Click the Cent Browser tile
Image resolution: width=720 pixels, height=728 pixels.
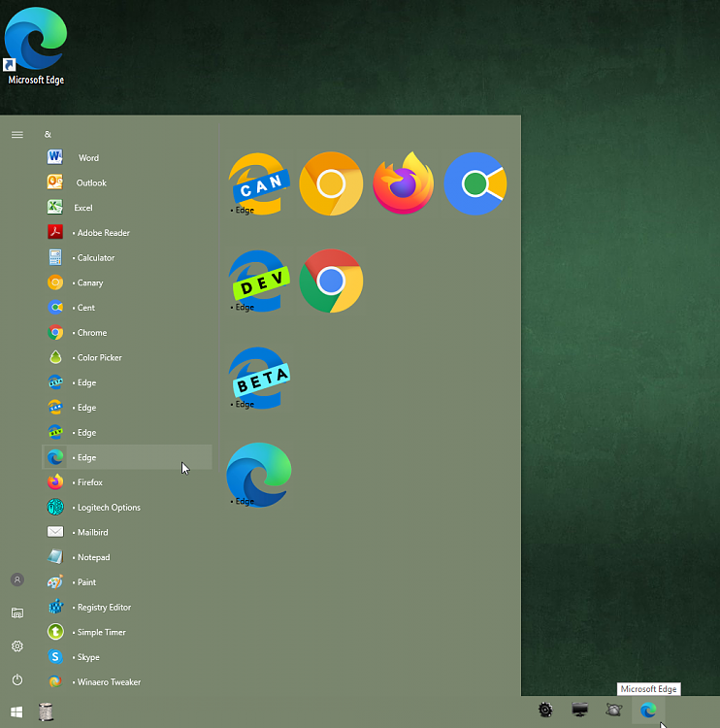pyautogui.click(x=475, y=183)
